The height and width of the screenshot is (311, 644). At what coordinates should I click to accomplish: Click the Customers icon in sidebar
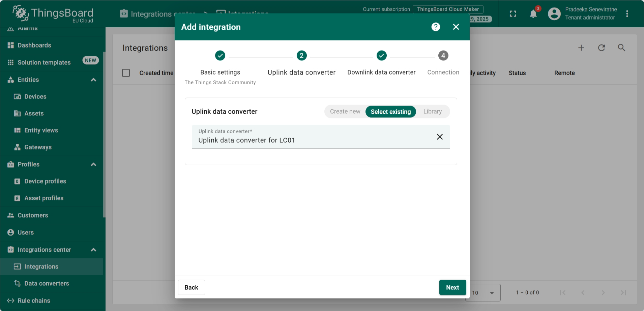(x=11, y=215)
